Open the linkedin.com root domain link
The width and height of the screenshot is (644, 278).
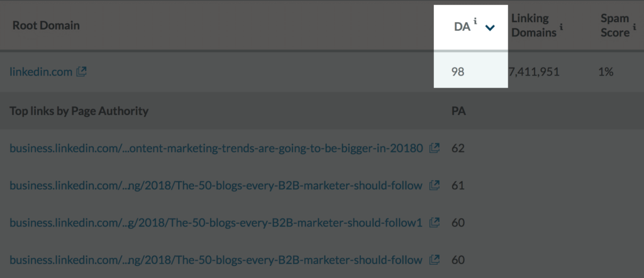pyautogui.click(x=41, y=72)
